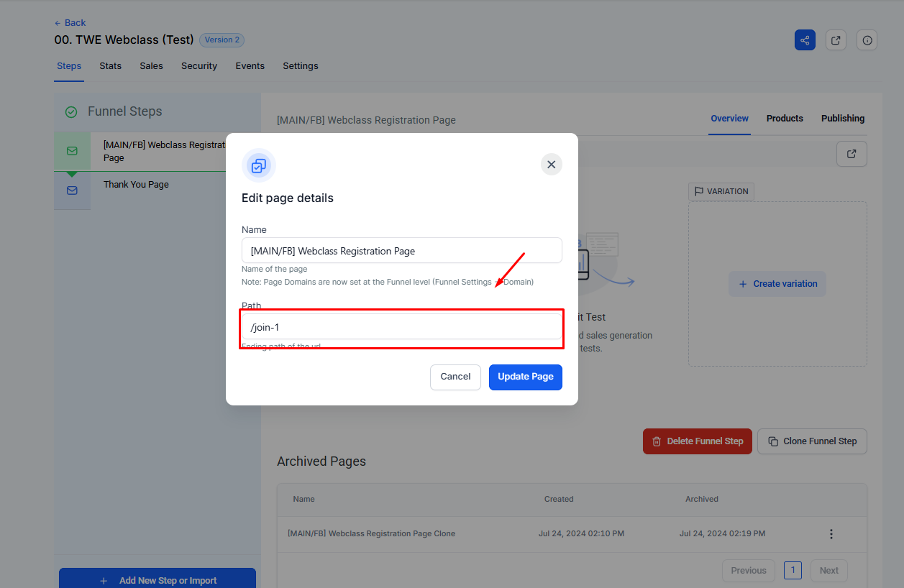904x588 pixels.
Task: Select the Publishing tab
Action: [843, 119]
